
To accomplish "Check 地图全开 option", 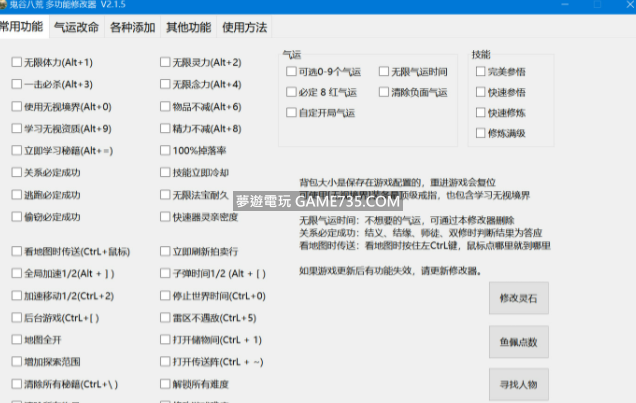I will 17,339.
